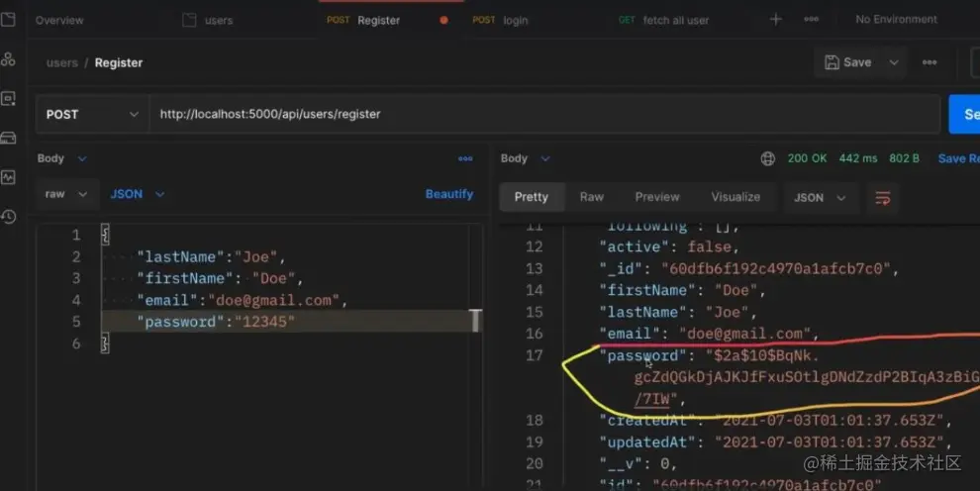Switch to the users tab
Viewport: 980px width, 491px height.
[x=208, y=21]
